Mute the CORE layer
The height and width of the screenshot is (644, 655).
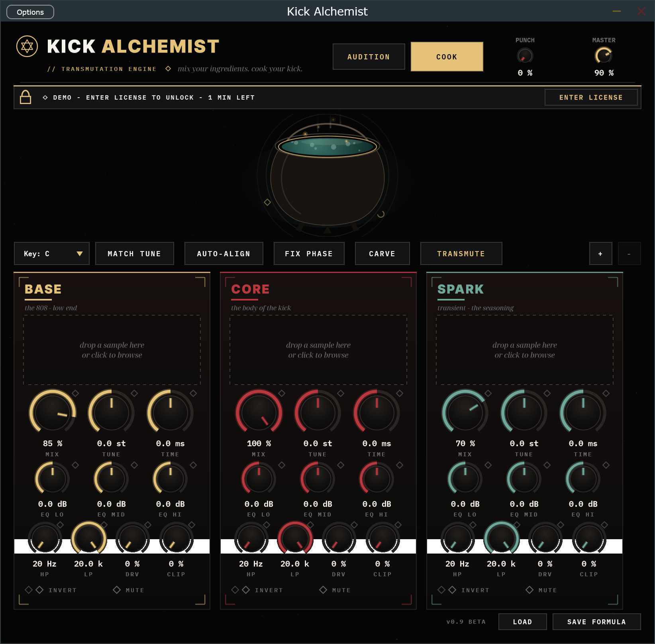[335, 590]
